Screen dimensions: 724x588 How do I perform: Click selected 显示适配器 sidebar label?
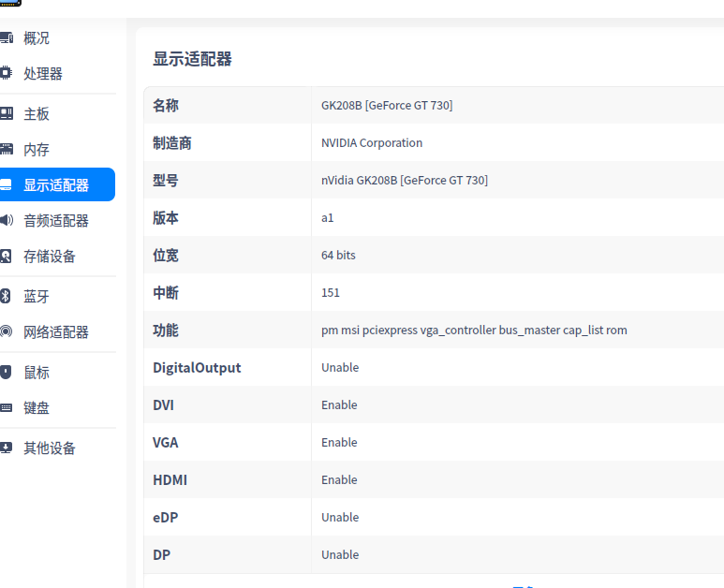click(x=56, y=185)
